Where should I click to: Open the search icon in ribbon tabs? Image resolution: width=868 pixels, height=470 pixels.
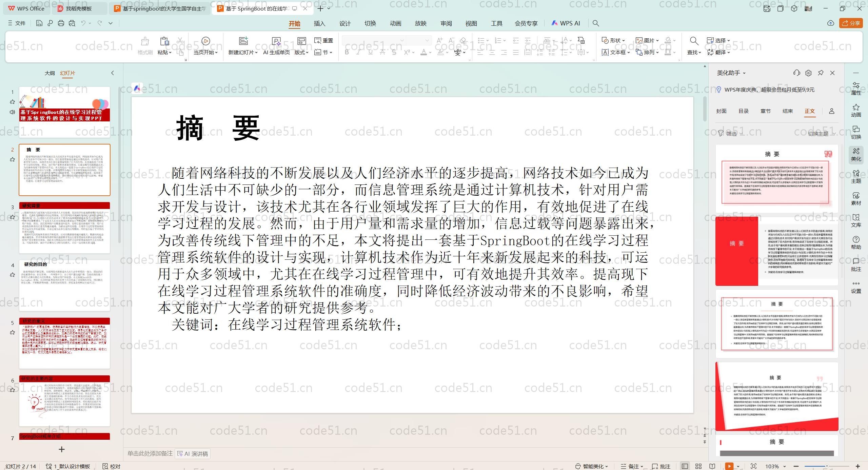point(596,23)
